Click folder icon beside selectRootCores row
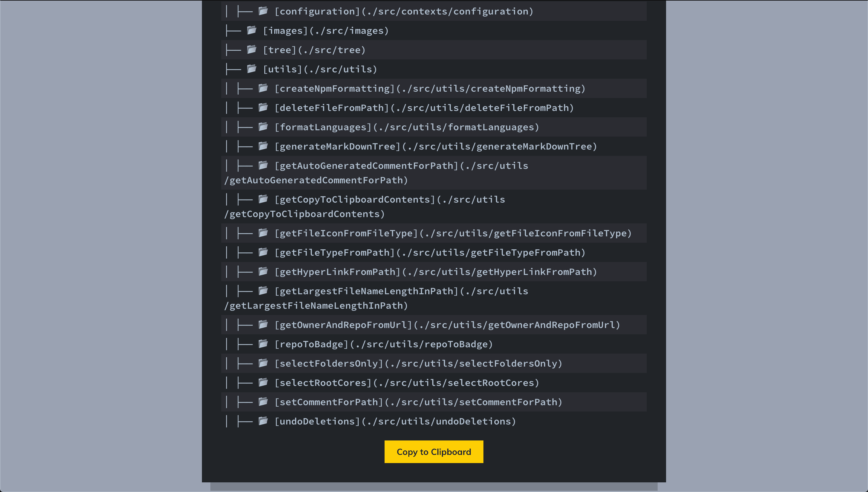 coord(263,382)
